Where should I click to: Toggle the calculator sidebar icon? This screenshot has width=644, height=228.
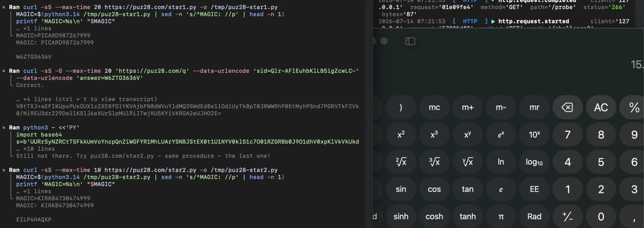pos(410,41)
